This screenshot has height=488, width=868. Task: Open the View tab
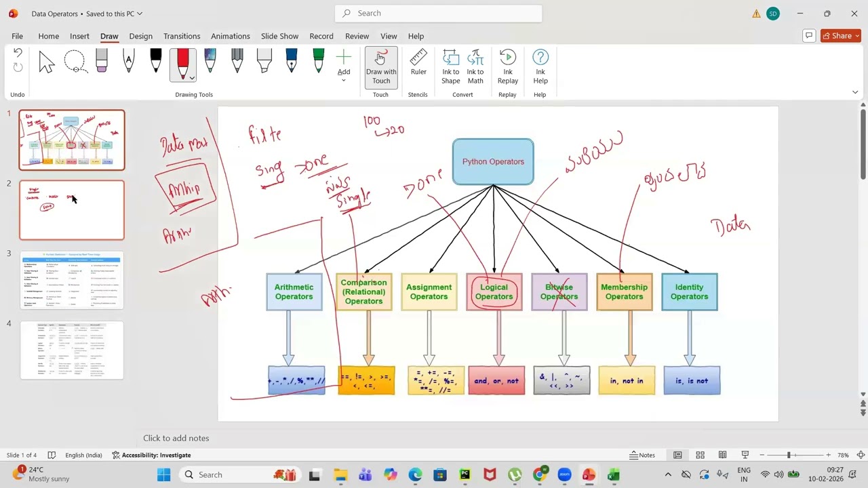(389, 36)
